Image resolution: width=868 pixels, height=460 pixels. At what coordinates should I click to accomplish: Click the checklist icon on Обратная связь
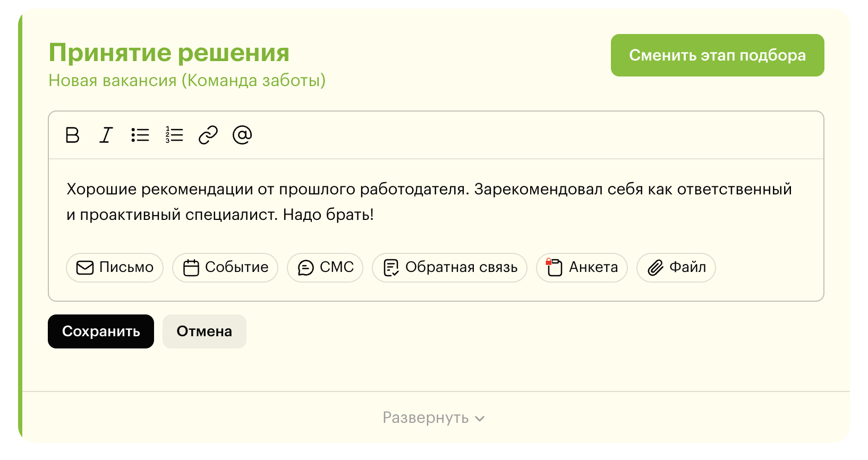coord(392,268)
